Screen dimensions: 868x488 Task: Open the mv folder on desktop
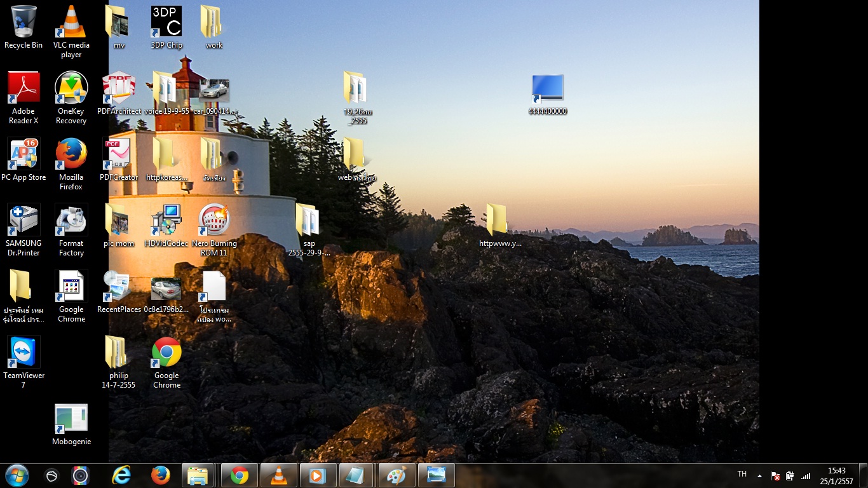[119, 27]
